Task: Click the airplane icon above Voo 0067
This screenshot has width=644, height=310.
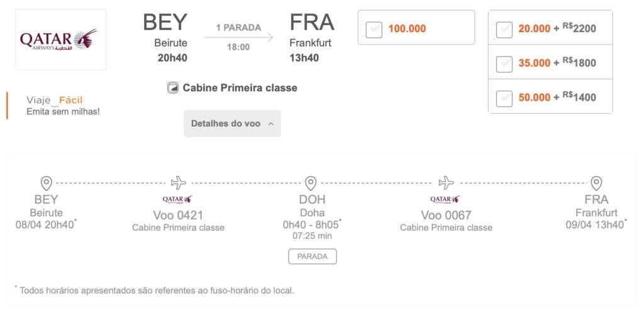Action: 446,183
